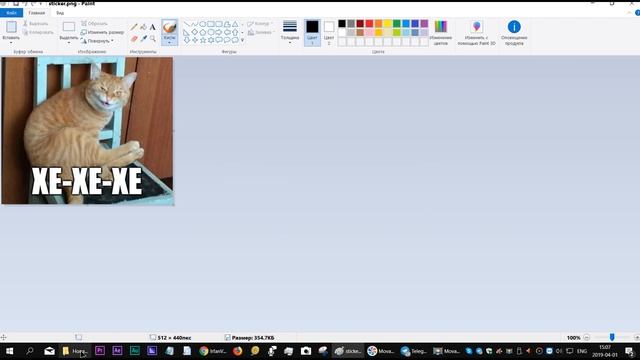Choose the Oval shape
The height and width of the screenshot is (360, 640).
pyautogui.click(x=202, y=24)
